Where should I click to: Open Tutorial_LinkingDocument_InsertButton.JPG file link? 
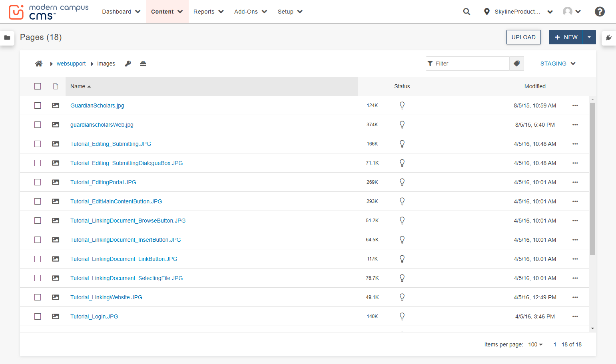[126, 240]
